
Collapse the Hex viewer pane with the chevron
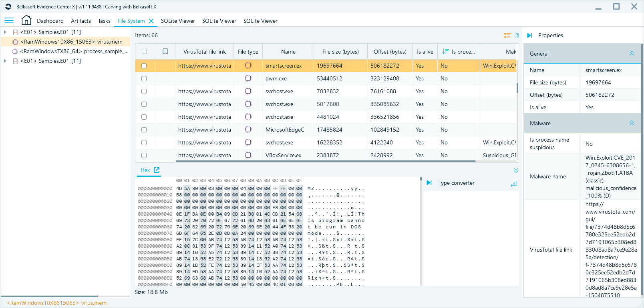pos(516,170)
